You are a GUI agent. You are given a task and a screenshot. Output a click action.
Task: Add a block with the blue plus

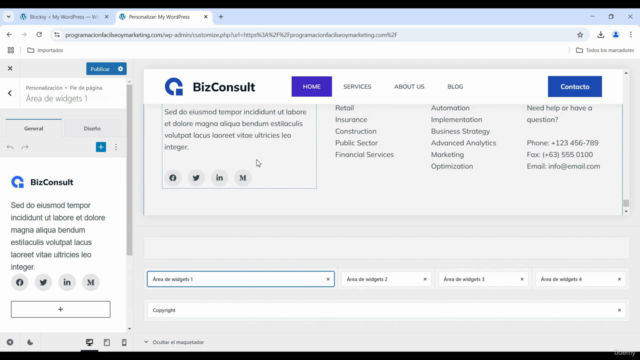coord(101,147)
